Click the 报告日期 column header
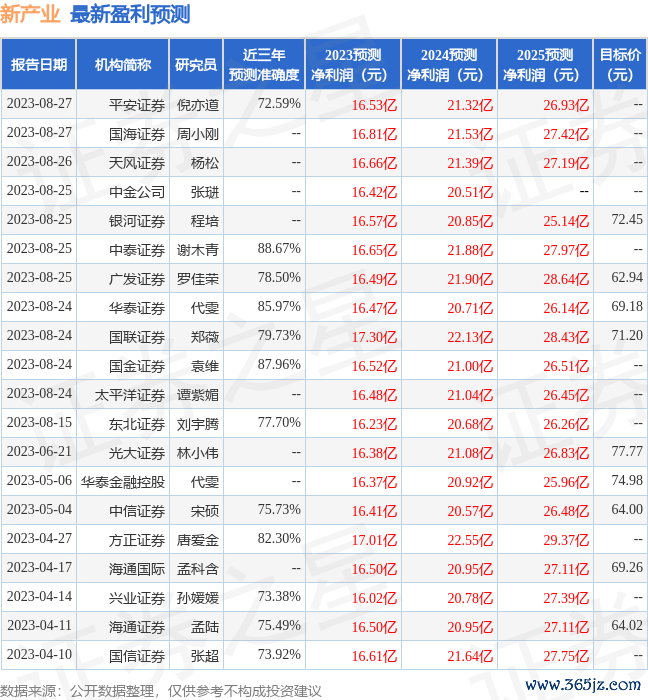The image size is (648, 700). 39,64
